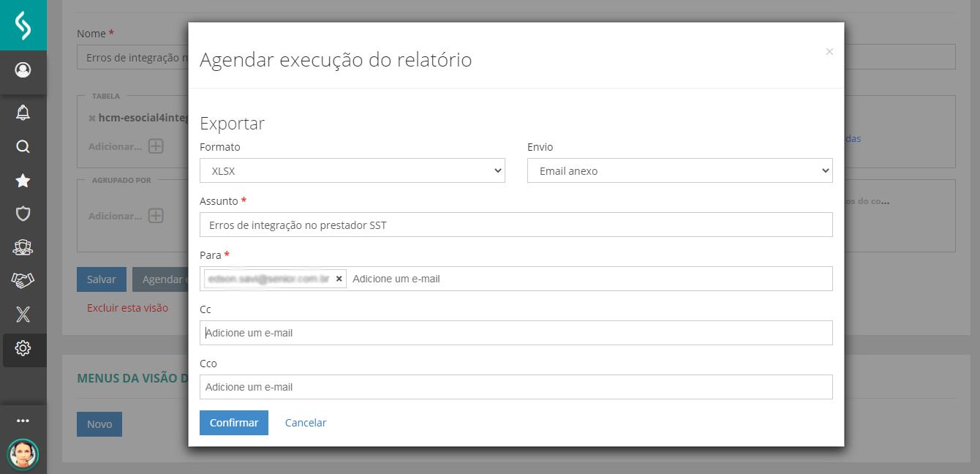This screenshot has width=980, height=474.
Task: Open the search magnifier icon in sidebar
Action: click(23, 146)
